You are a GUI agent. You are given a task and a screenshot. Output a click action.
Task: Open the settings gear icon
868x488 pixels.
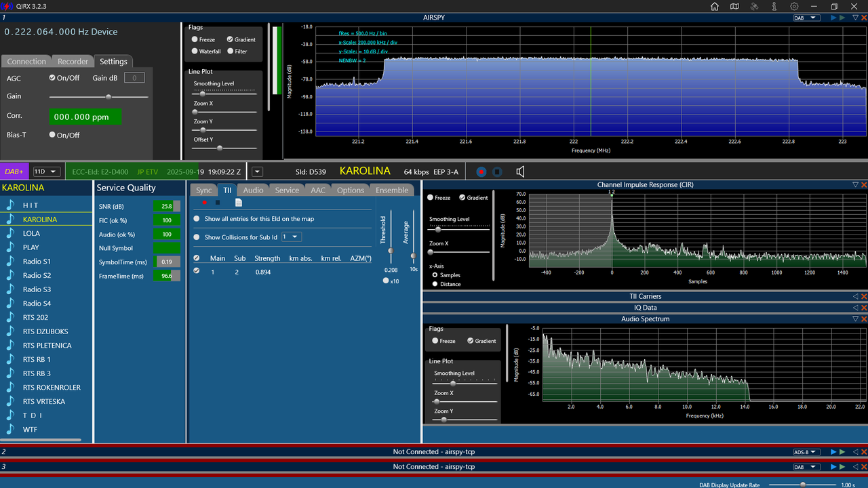click(x=794, y=6)
